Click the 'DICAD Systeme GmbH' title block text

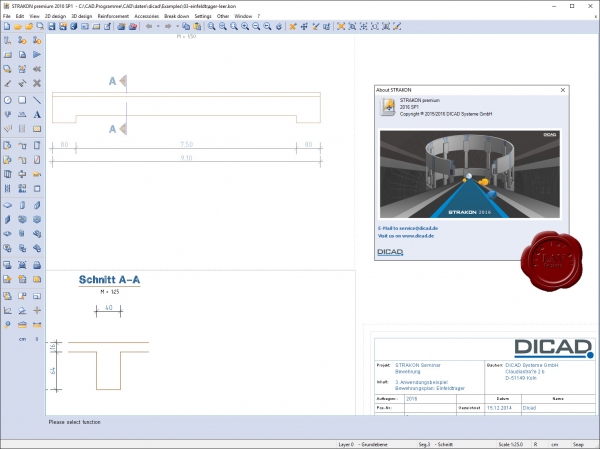[x=532, y=365]
